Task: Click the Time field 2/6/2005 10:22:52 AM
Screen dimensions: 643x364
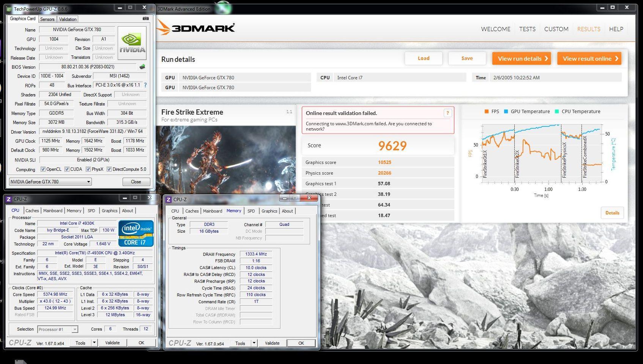Action: click(555, 77)
